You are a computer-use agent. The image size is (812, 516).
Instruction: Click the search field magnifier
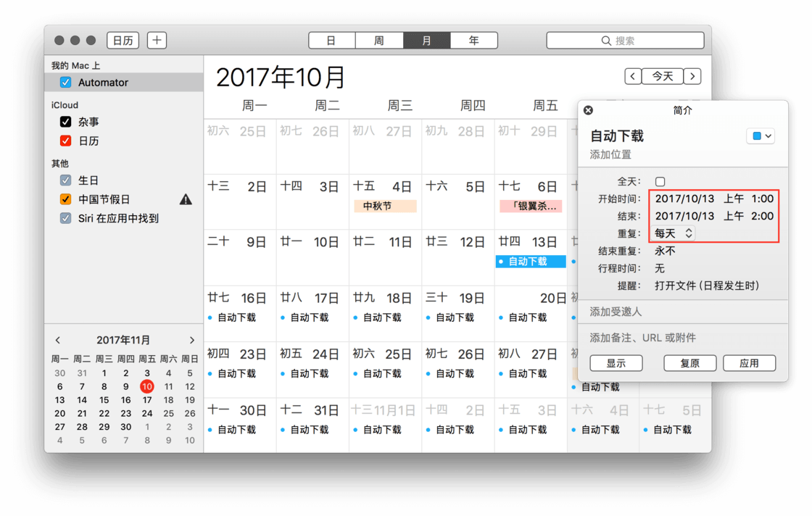tap(606, 41)
